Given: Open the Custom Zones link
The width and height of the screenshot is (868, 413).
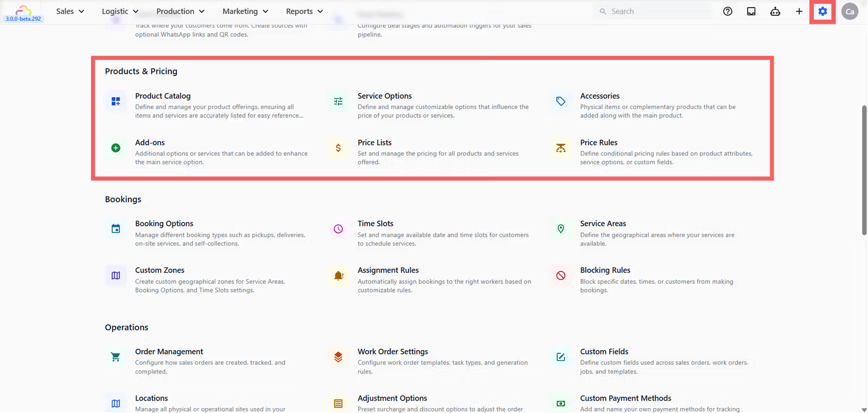Looking at the screenshot, I should (159, 270).
